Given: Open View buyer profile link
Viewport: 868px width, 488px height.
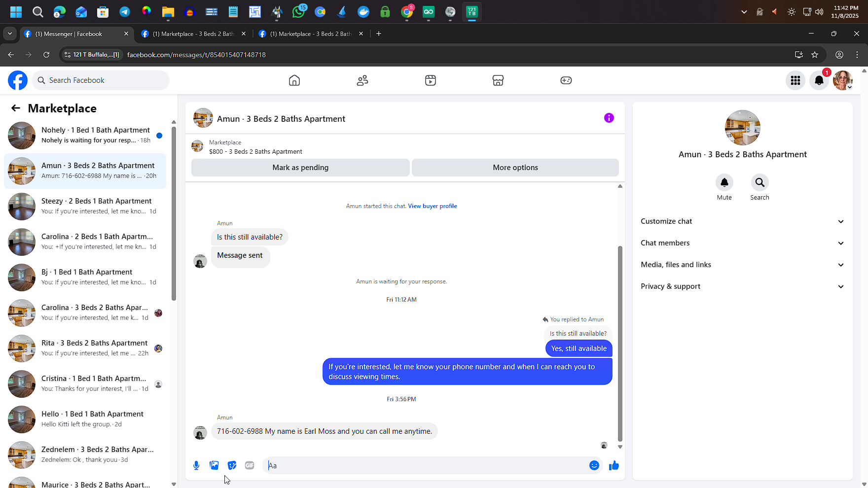Looking at the screenshot, I should click(x=433, y=206).
